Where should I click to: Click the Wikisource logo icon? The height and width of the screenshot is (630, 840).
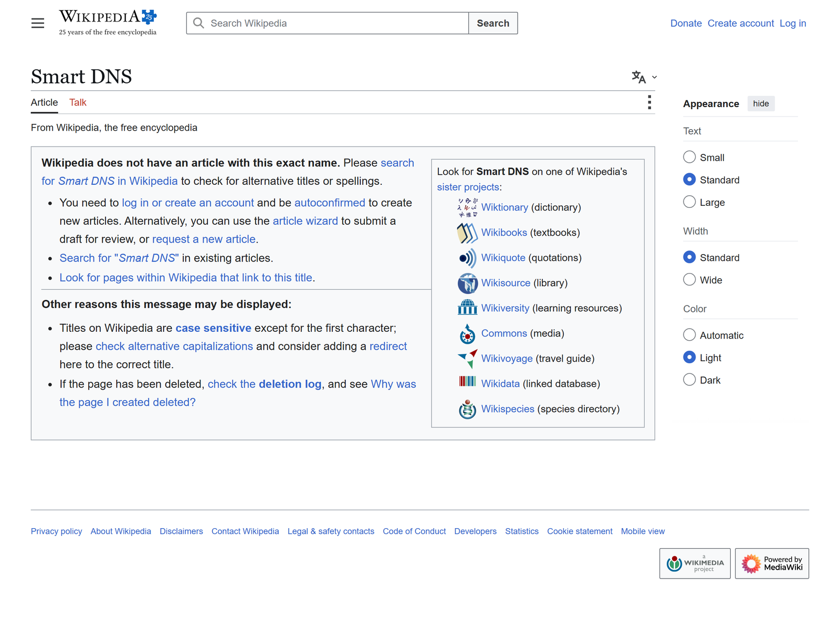467,283
